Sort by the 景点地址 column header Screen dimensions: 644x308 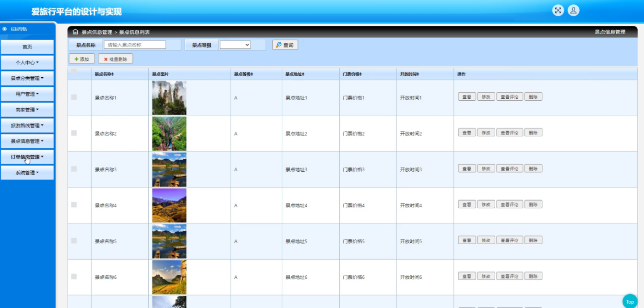(295, 74)
